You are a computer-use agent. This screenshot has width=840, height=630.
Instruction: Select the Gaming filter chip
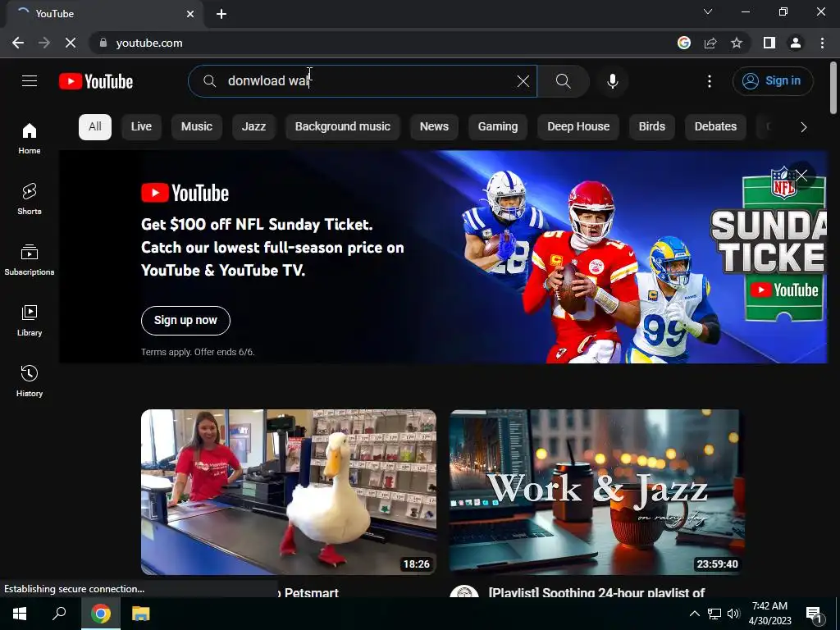498,127
